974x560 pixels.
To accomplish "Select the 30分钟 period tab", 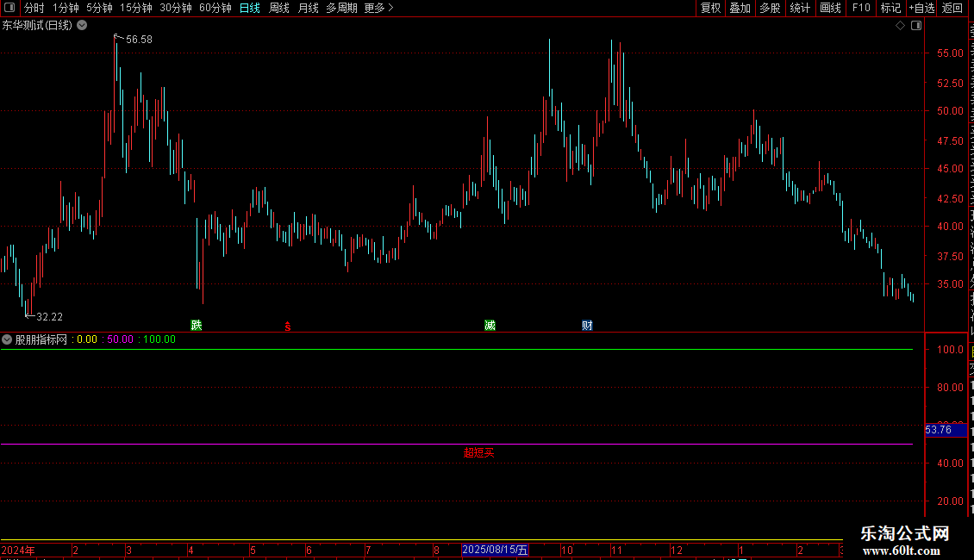I will click(x=176, y=8).
